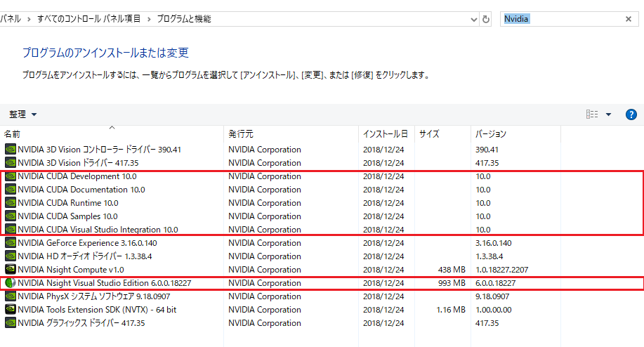Sort by 発行元 column header
This screenshot has width=644, height=347.
291,134
